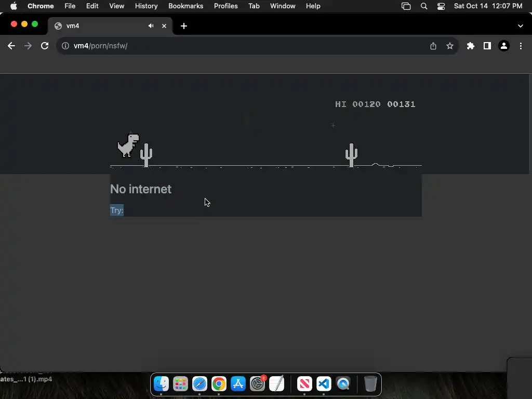532x399 pixels.
Task: Share this page using the share icon
Action: (x=433, y=46)
